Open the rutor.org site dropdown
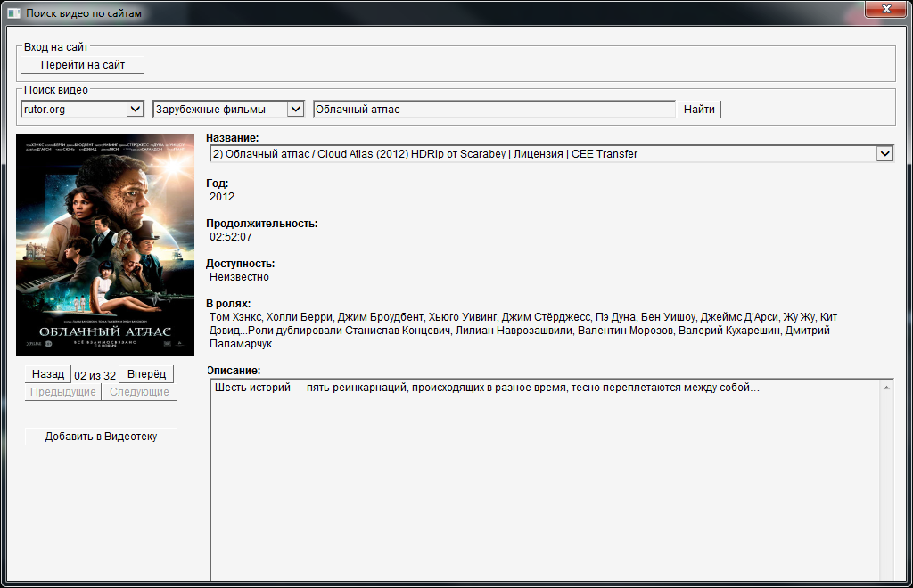913x588 pixels. click(x=136, y=110)
